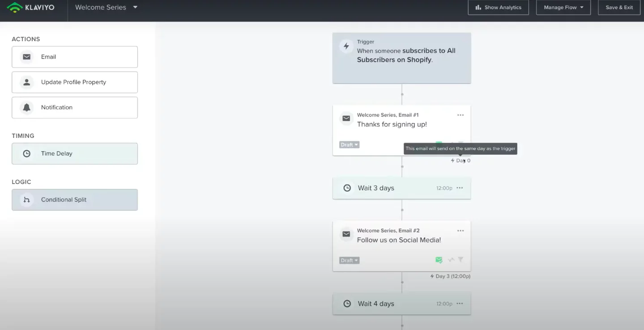The image size is (644, 330).
Task: Click 'Day 0' label under Email #1
Action: pos(461,160)
